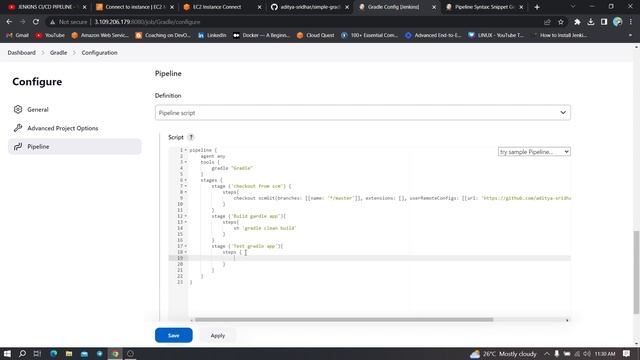The width and height of the screenshot is (640, 360).
Task: Click the browser Back arrow
Action: 9,22
